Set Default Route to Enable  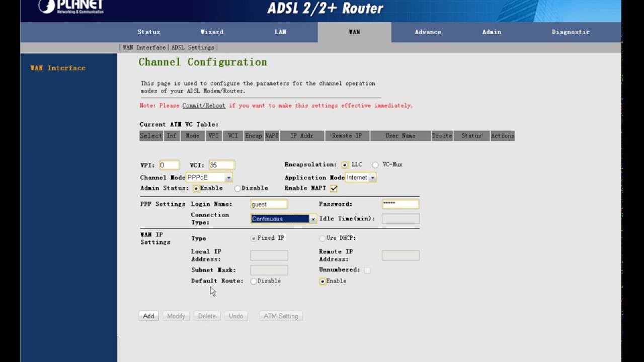pos(323,281)
